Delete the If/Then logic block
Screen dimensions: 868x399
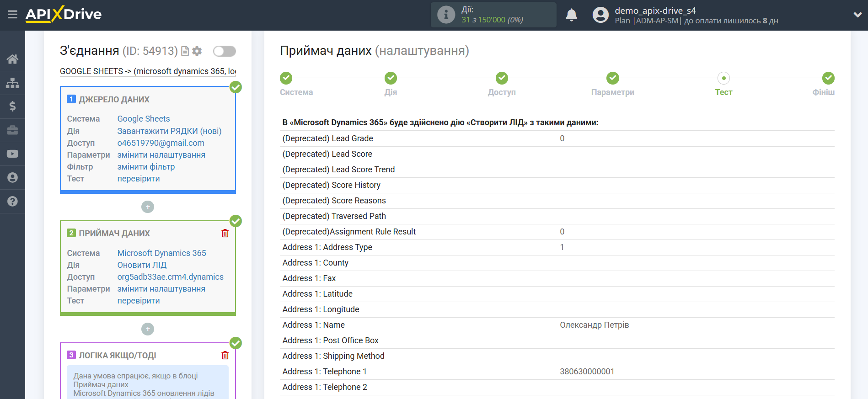click(225, 355)
